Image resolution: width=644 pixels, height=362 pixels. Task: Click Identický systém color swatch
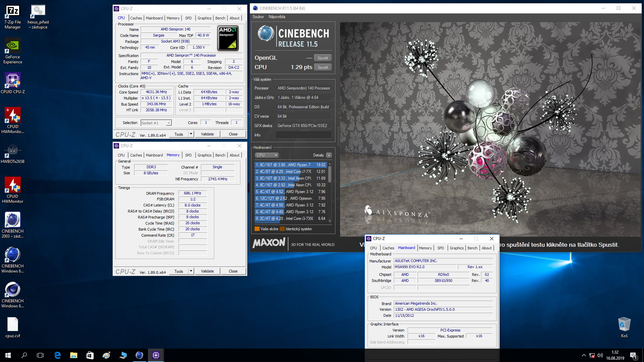(282, 229)
